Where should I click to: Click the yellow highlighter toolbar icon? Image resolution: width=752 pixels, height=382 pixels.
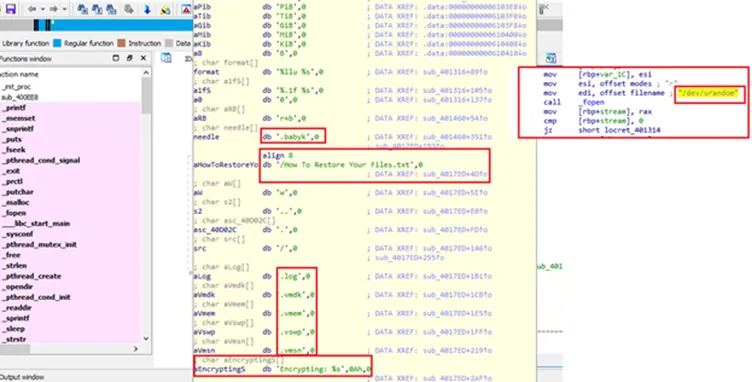tap(165, 9)
